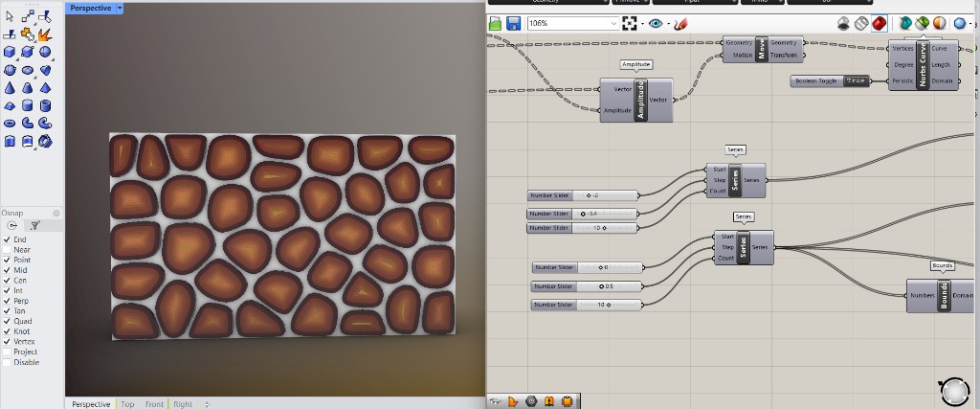Toggle the Vertex osnap checkbox

tap(7, 341)
